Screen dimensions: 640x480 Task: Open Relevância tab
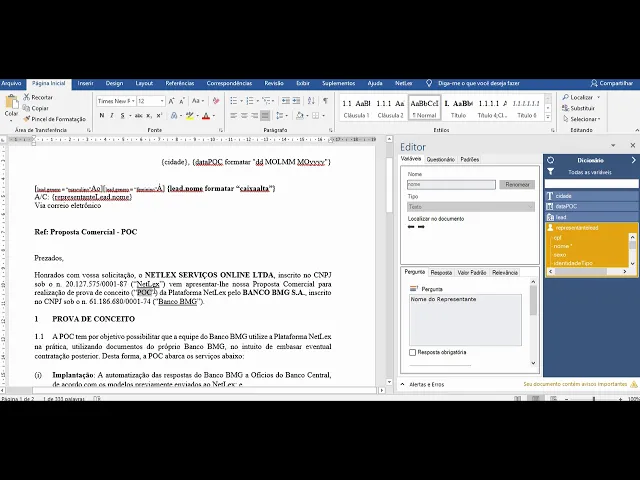tap(504, 273)
